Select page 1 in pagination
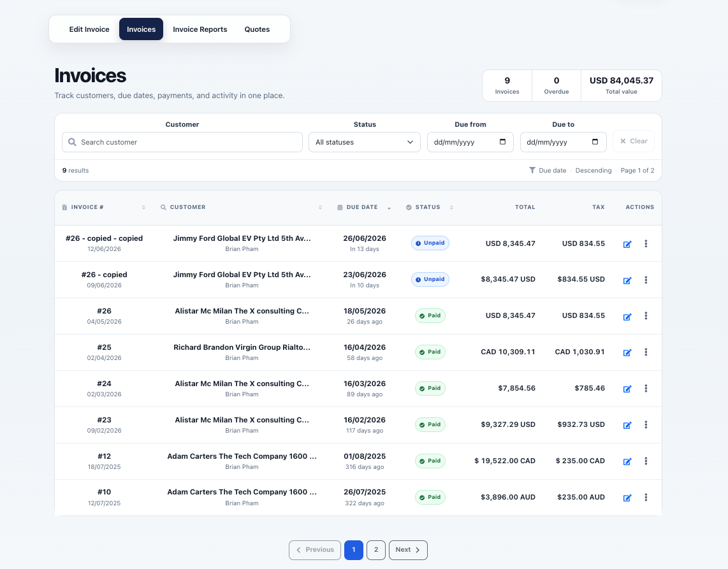 point(354,550)
